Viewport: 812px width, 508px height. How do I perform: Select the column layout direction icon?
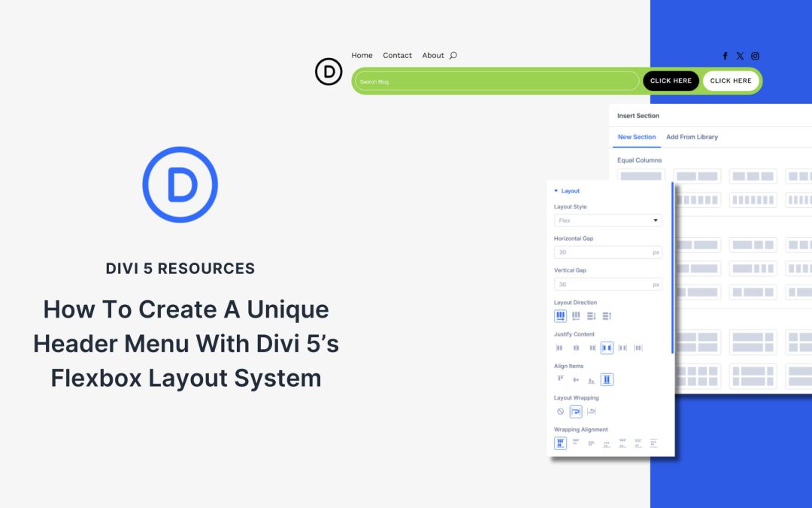(592, 315)
